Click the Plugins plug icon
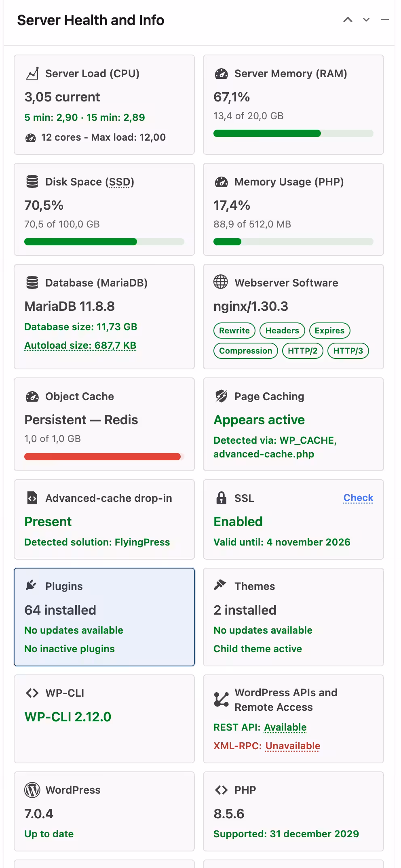401x868 pixels. (31, 585)
